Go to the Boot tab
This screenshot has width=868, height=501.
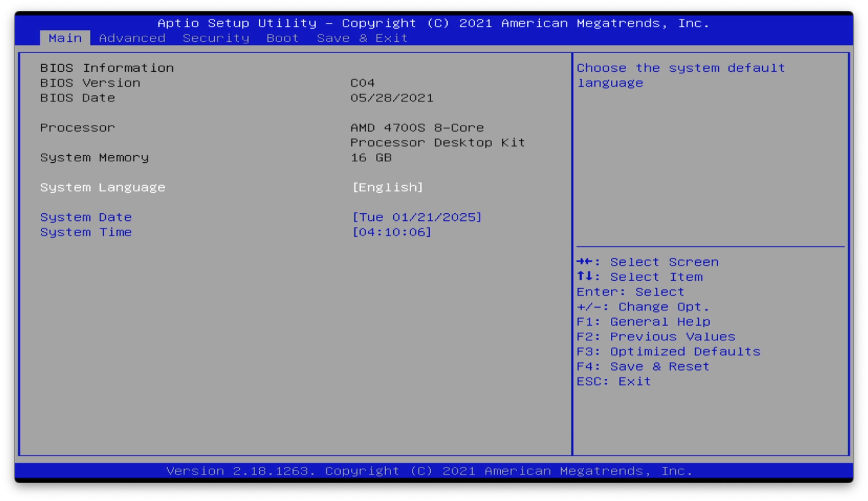click(x=283, y=38)
